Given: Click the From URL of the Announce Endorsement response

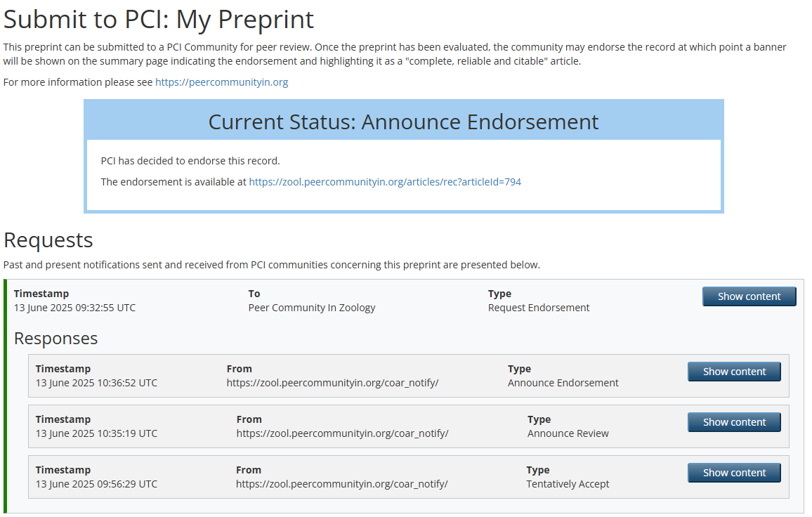Looking at the screenshot, I should pyautogui.click(x=332, y=383).
